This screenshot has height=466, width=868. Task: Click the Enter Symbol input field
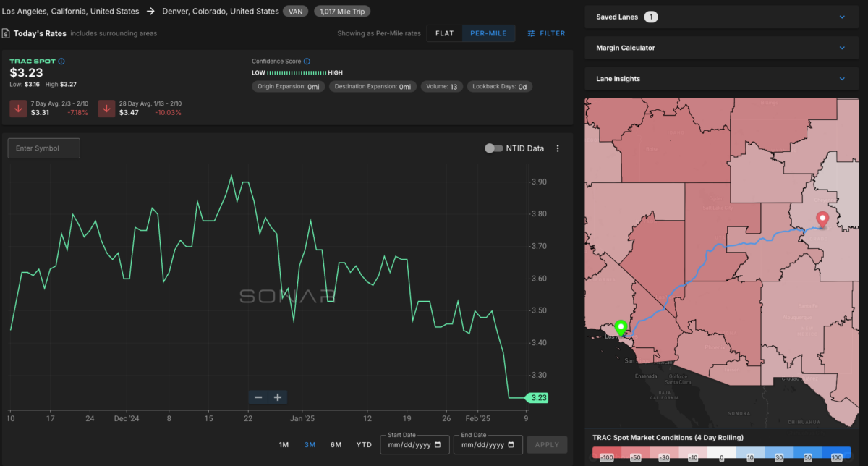click(x=43, y=148)
